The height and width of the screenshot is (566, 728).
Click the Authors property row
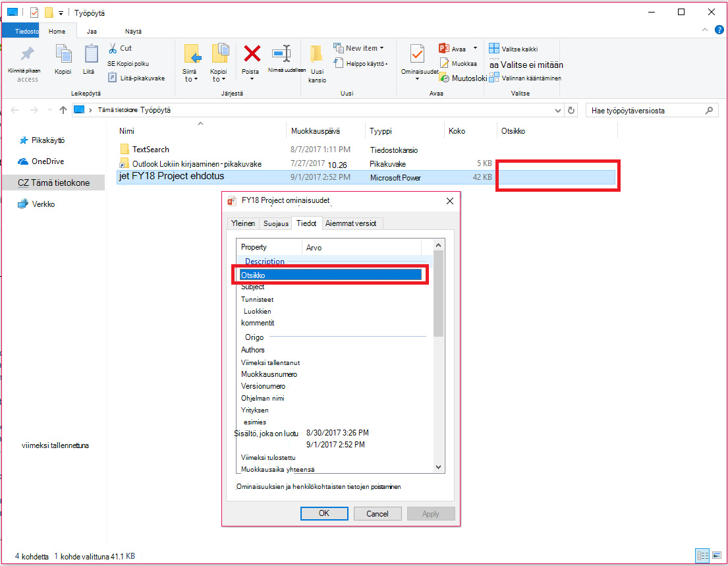point(252,350)
